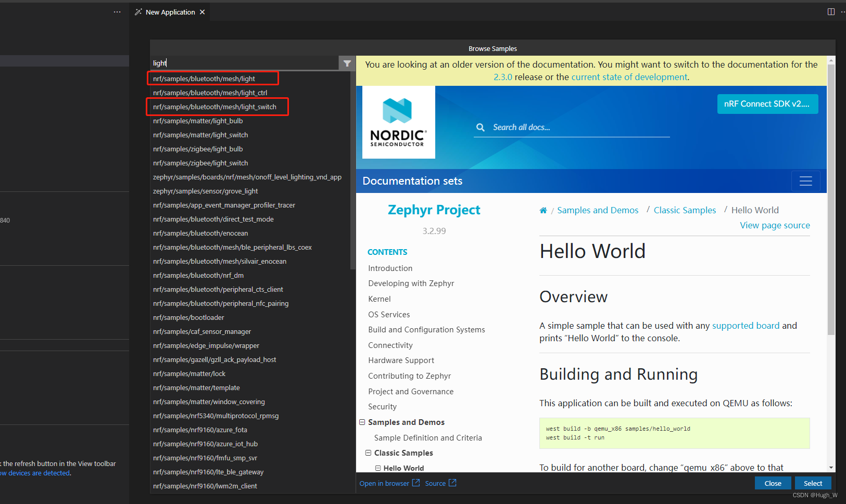Viewport: 846px width, 504px height.
Task: Open the hamburger menu in Documentation sets
Action: coord(806,181)
